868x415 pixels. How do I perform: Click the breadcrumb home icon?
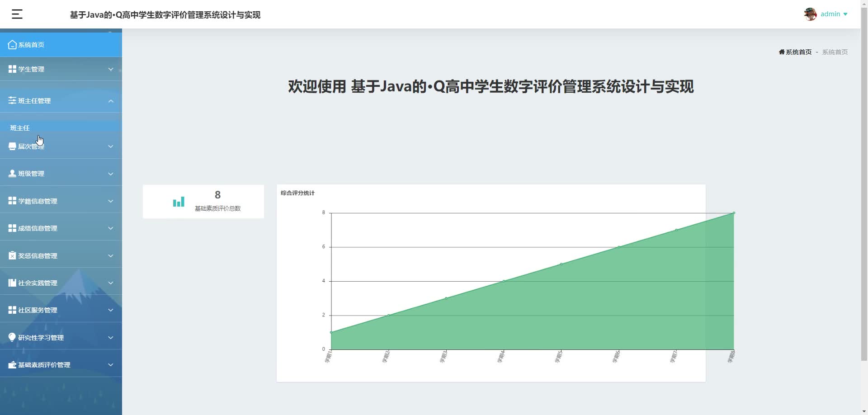tap(782, 52)
